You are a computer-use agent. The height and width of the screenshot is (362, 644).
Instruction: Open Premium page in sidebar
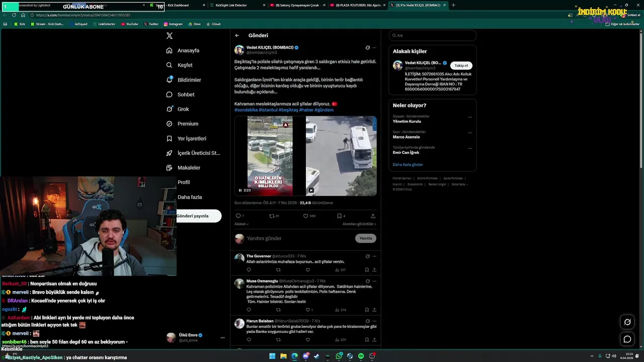182,124
